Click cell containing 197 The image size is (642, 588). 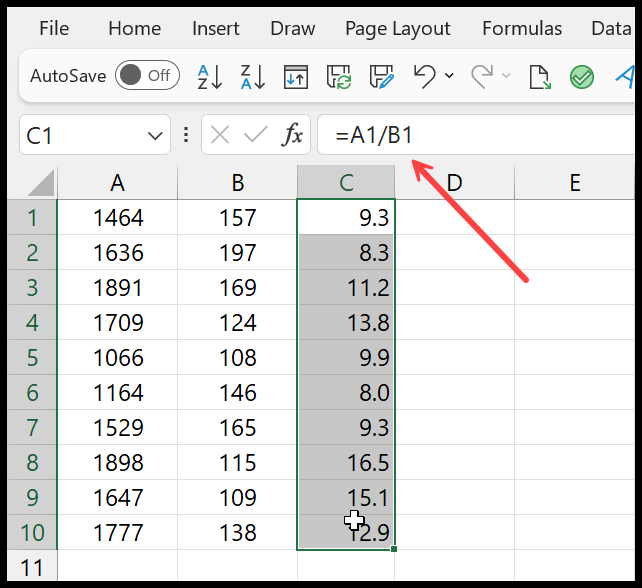[x=237, y=252]
